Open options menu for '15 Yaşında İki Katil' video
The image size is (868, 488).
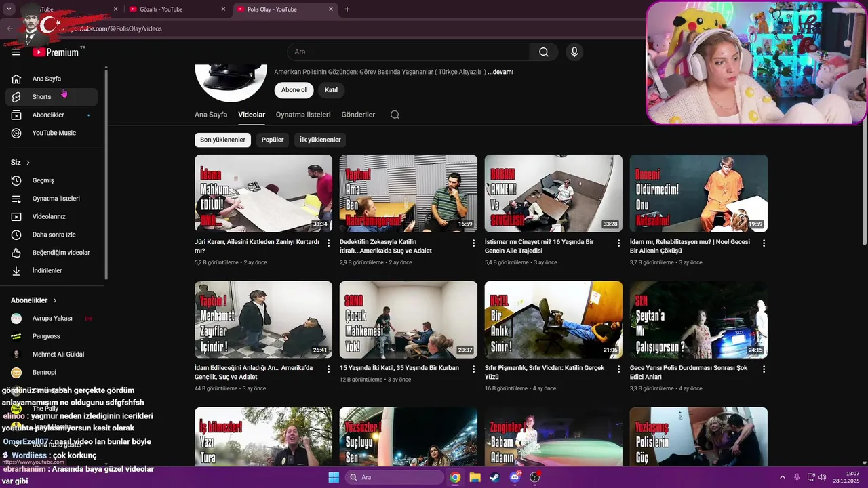tap(474, 369)
